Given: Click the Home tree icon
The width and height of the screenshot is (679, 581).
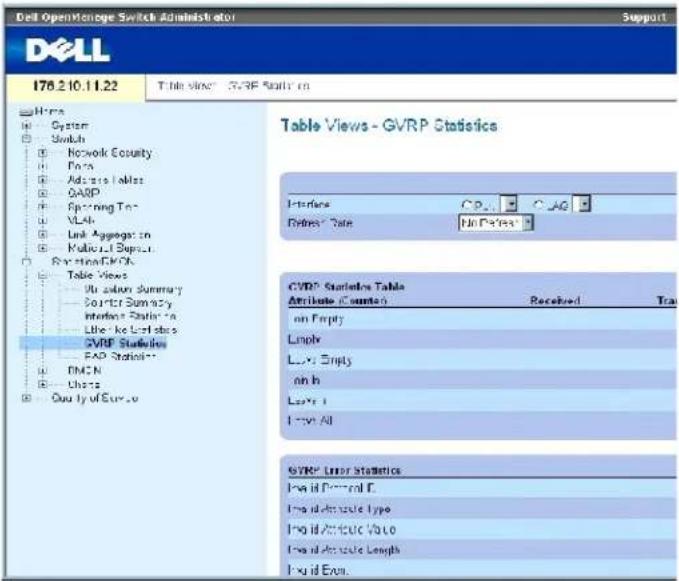Looking at the screenshot, I should pos(26,112).
